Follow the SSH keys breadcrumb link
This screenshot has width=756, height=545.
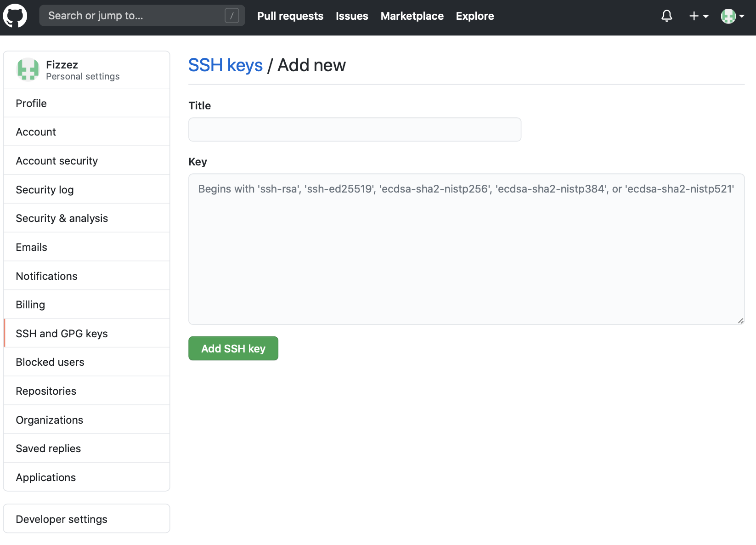pyautogui.click(x=225, y=65)
